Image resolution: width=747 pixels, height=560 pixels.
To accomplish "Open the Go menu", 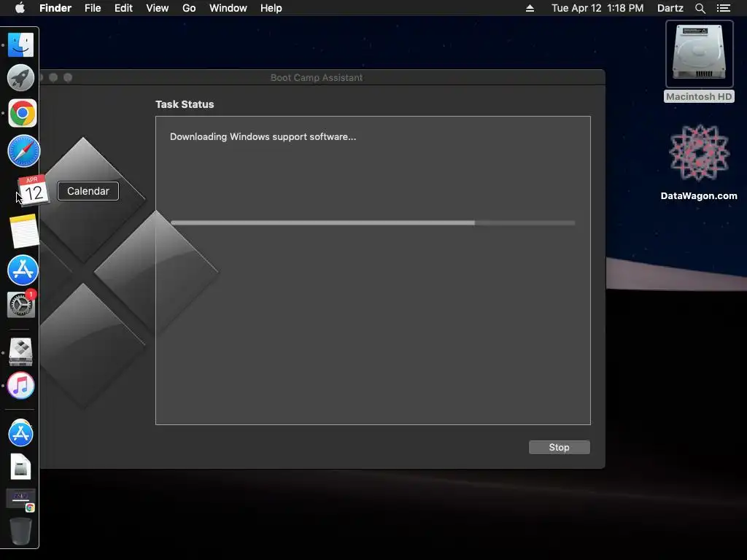I will (189, 8).
